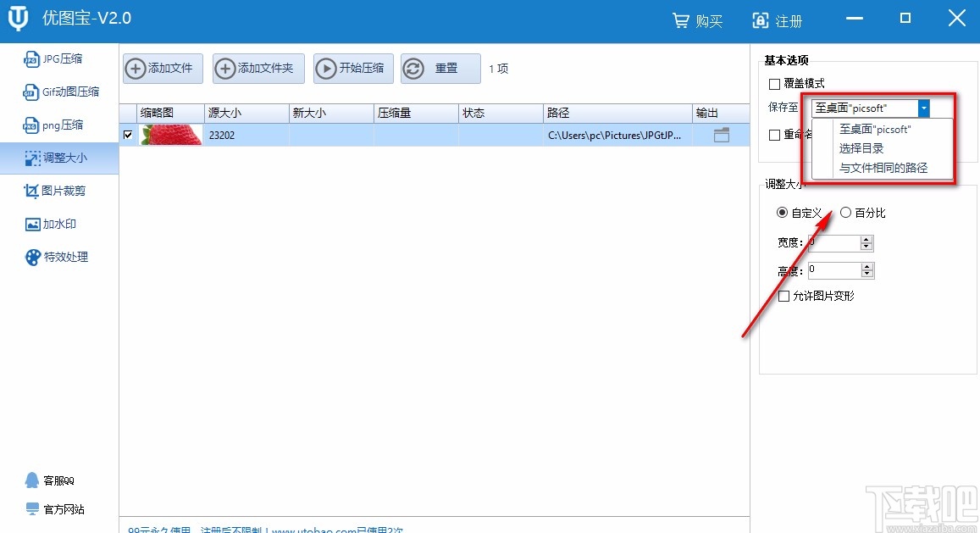
Task: Click the 开始压缩 start button
Action: 353,69
